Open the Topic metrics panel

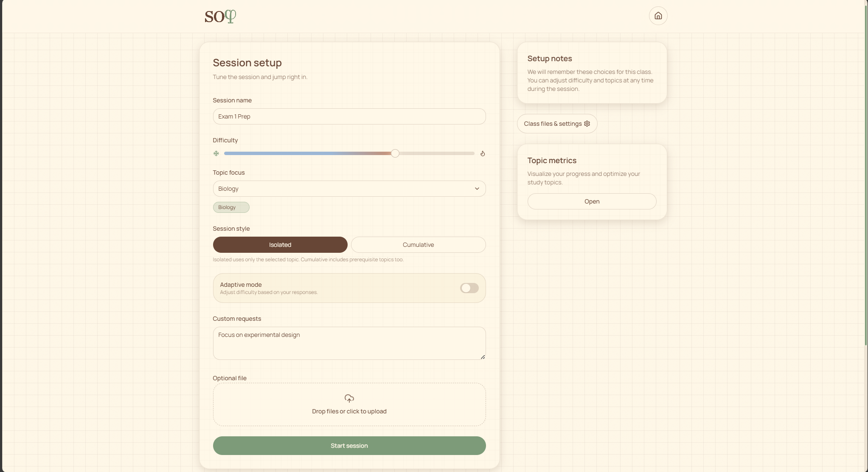(592, 201)
